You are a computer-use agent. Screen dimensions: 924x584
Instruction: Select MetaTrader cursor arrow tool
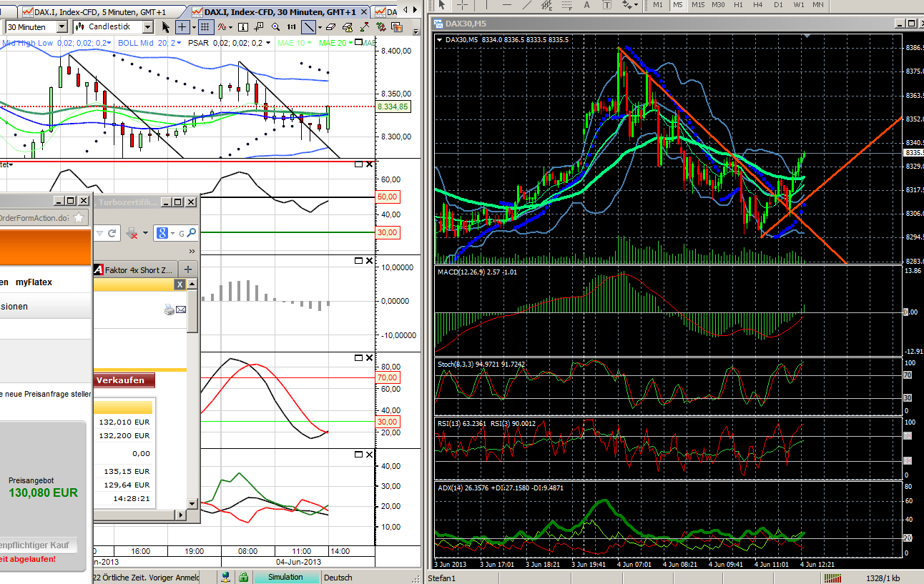pyautogui.click(x=442, y=4)
